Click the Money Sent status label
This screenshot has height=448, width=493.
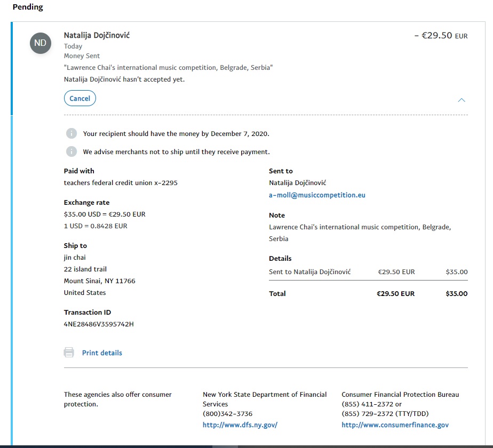82,56
